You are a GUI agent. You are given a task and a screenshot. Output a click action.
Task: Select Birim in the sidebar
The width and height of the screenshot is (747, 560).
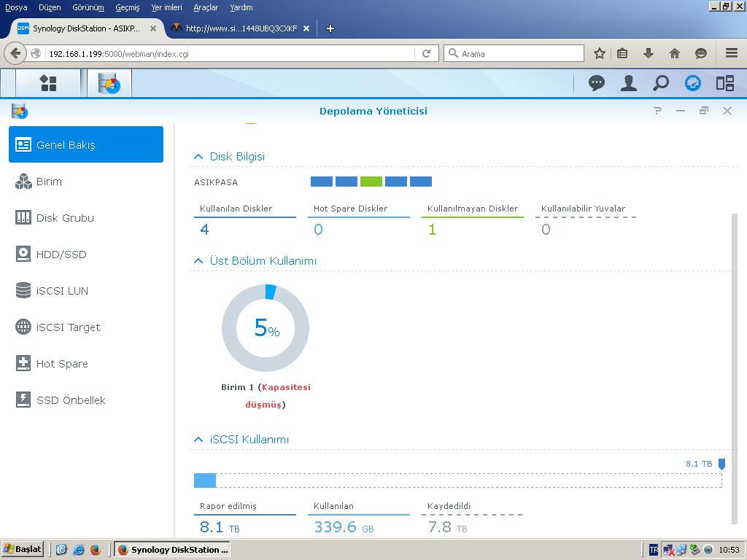tap(49, 182)
